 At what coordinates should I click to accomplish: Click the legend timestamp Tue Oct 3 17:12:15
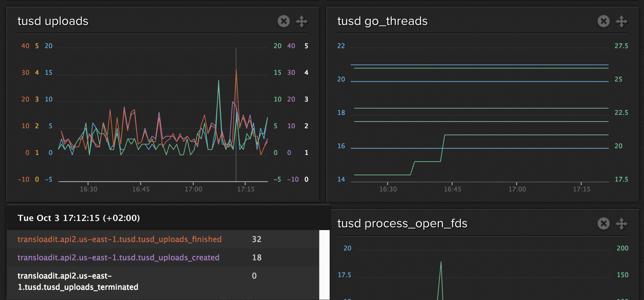[79, 218]
